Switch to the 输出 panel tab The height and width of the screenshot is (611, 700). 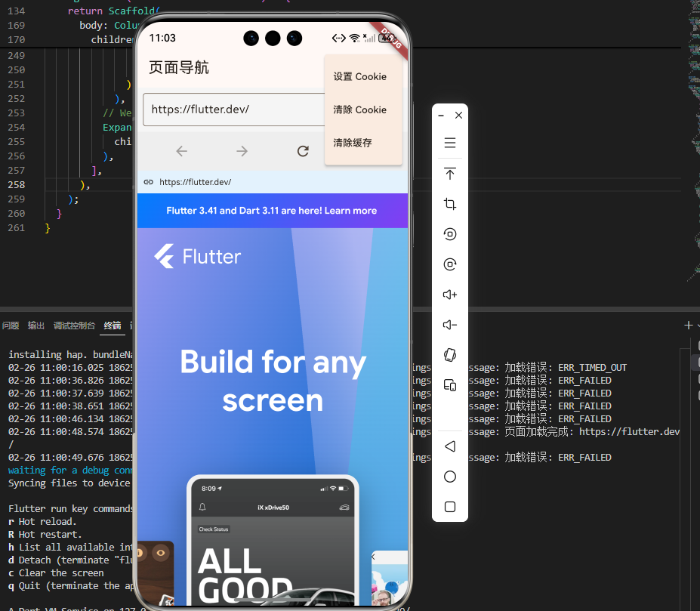coord(36,326)
